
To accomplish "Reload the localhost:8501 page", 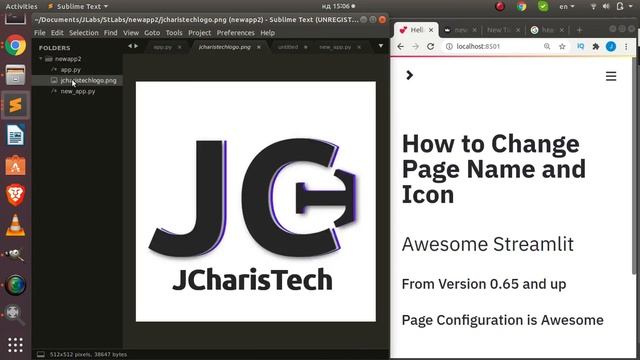I will pos(430,47).
